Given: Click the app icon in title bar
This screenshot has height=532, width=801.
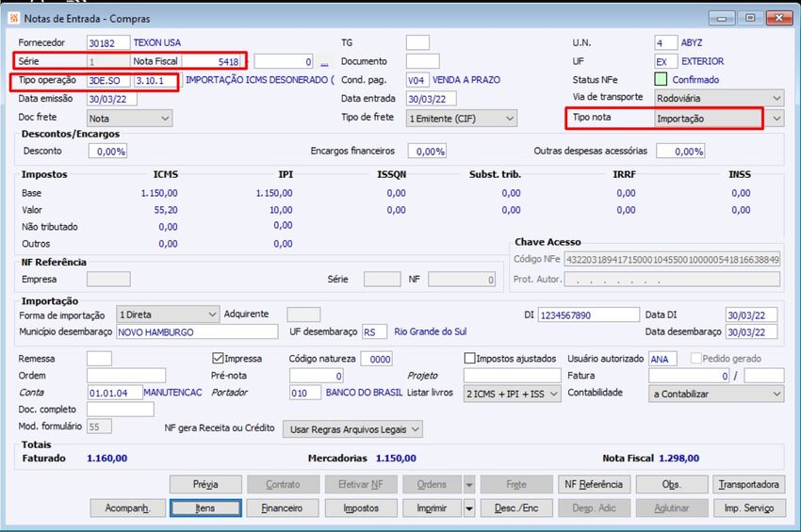Looking at the screenshot, I should click(14, 19).
